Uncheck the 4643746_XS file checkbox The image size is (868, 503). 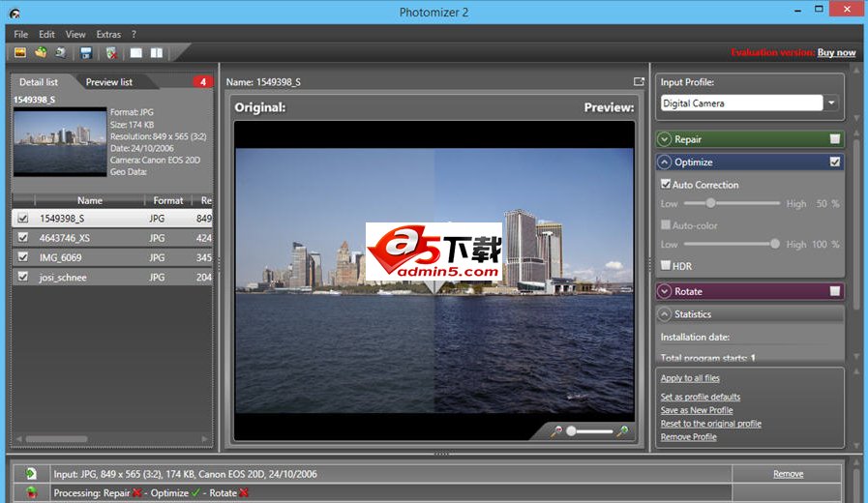(22, 237)
